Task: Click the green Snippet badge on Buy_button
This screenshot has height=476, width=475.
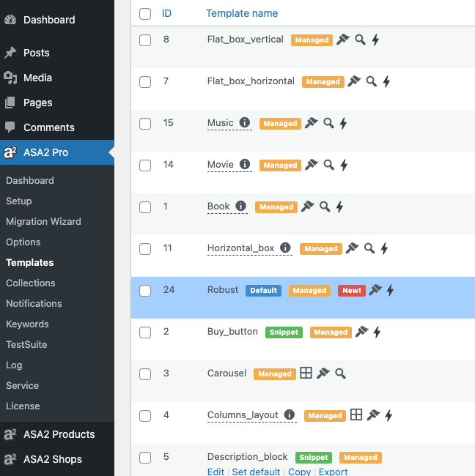Action: [x=284, y=332]
